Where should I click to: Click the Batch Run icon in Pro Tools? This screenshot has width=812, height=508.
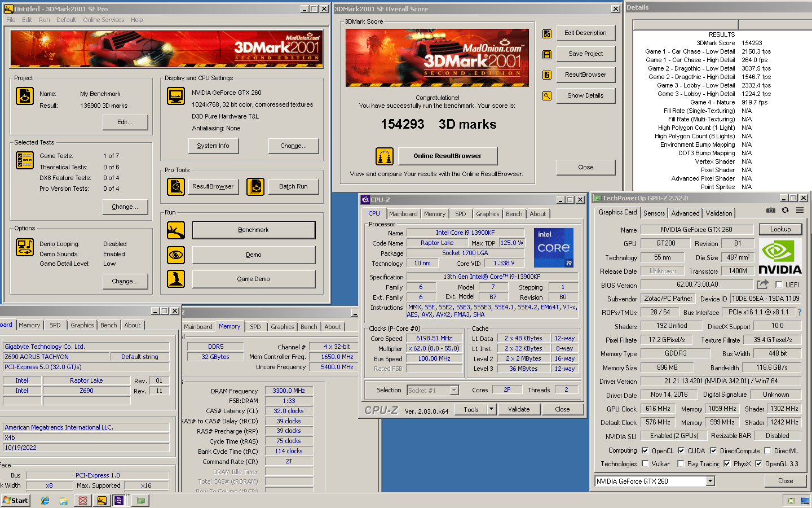coord(255,186)
